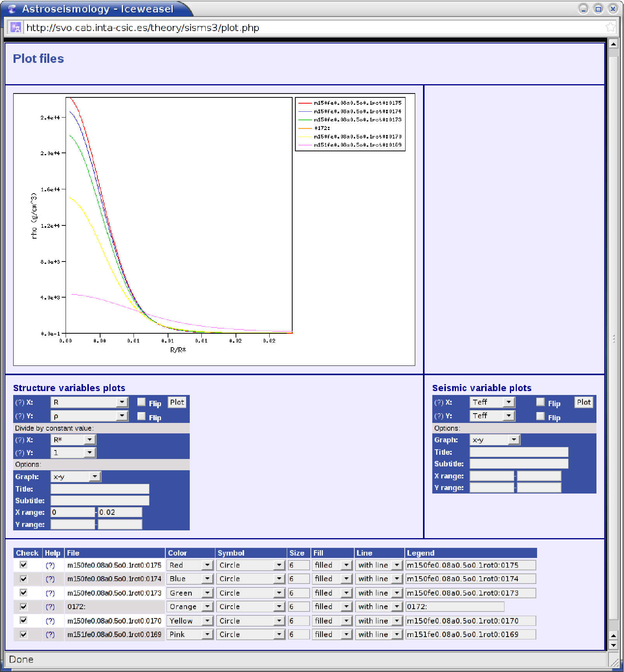Click the site icon beside the URL
The image size is (624, 672).
coord(16,28)
